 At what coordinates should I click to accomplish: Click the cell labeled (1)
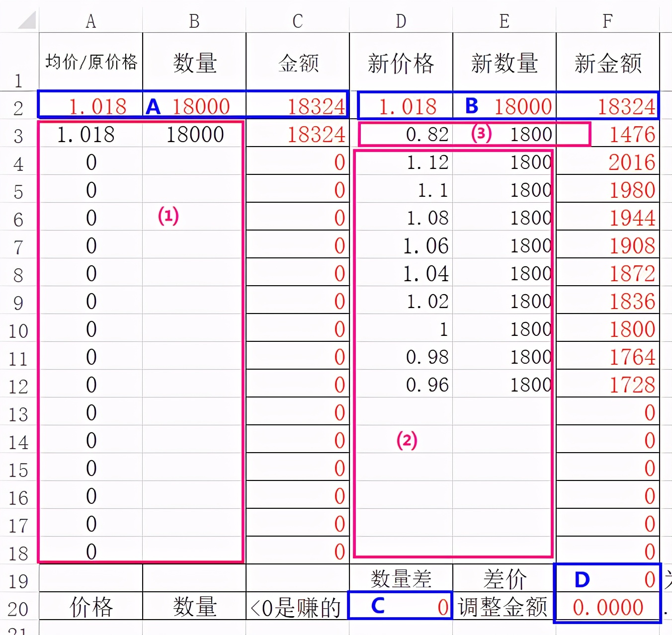(x=169, y=216)
